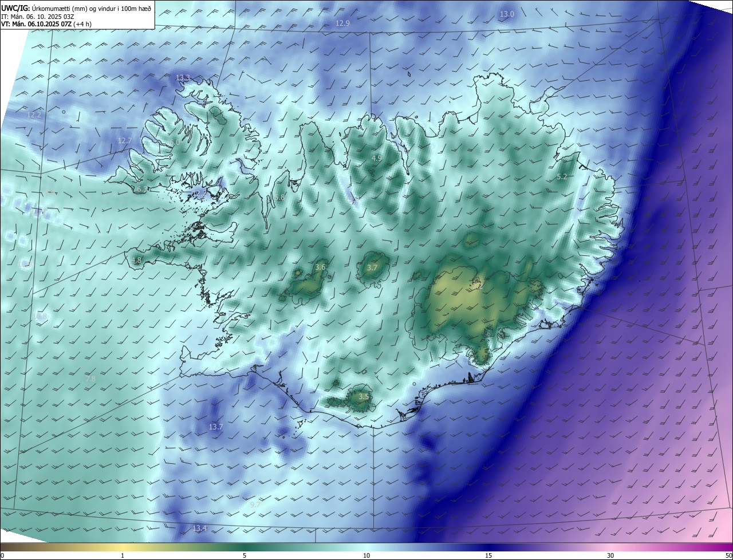This screenshot has width=733, height=560.
Task: Click the 50 tick on the color scale
Action: pos(728,555)
